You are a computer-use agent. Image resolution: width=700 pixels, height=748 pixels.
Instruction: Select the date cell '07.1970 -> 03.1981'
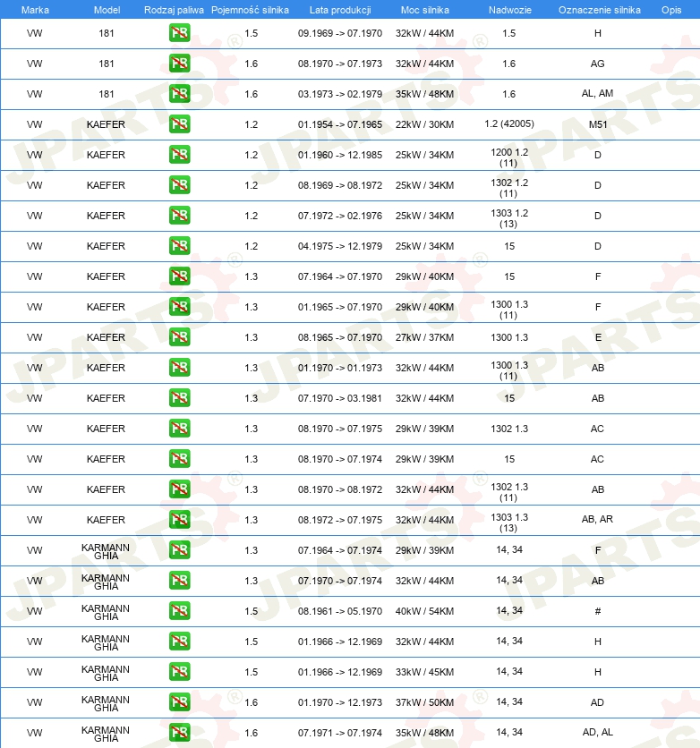pyautogui.click(x=340, y=398)
